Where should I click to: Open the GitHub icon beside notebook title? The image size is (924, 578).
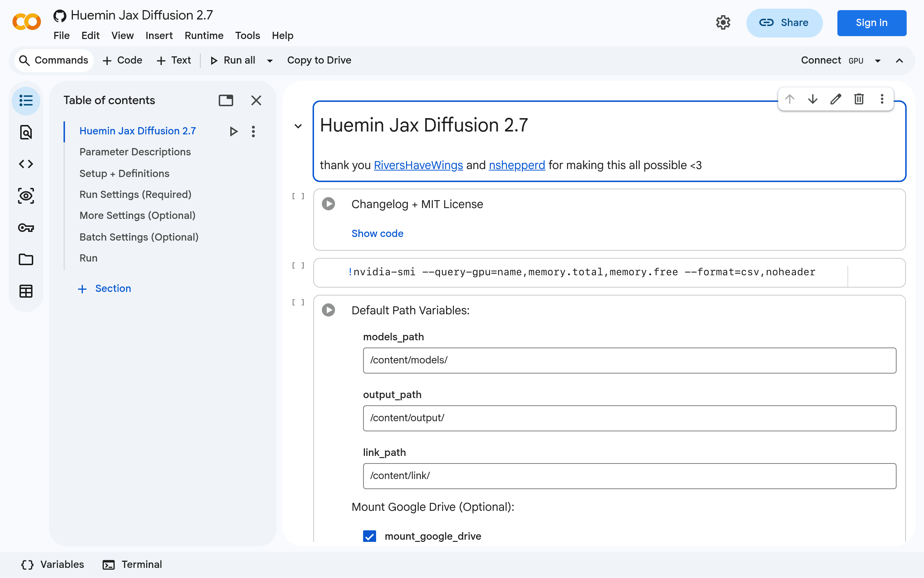60,16
